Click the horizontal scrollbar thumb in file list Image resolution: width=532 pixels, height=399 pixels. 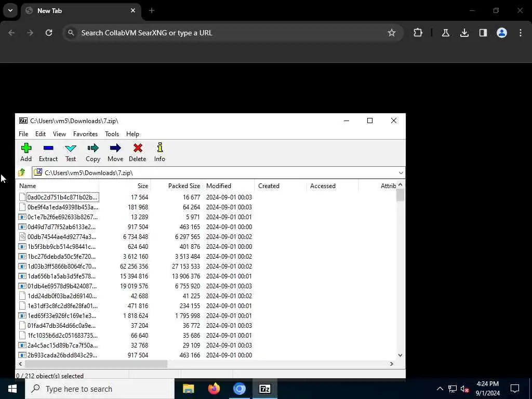pyautogui.click(x=96, y=364)
